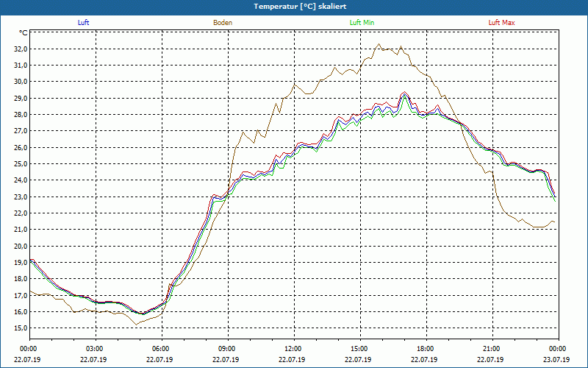588x368 pixels.
Task: Click the 26,0 y-axis label
Action: tap(21, 148)
